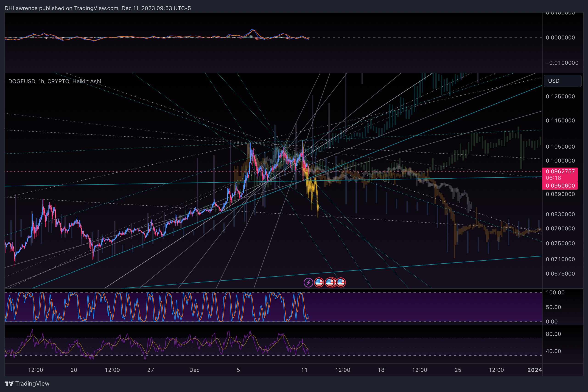Click the 06:18 countdown timer label
588x392 pixels.
553,178
